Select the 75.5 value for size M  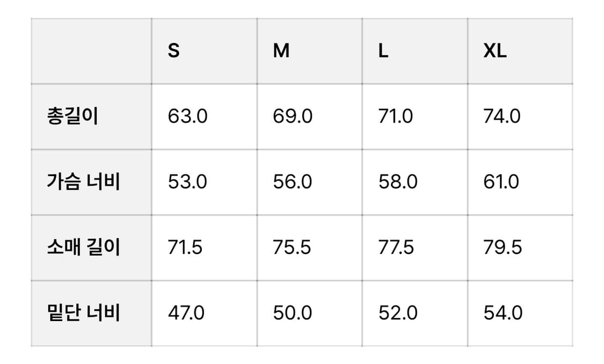[292, 247]
